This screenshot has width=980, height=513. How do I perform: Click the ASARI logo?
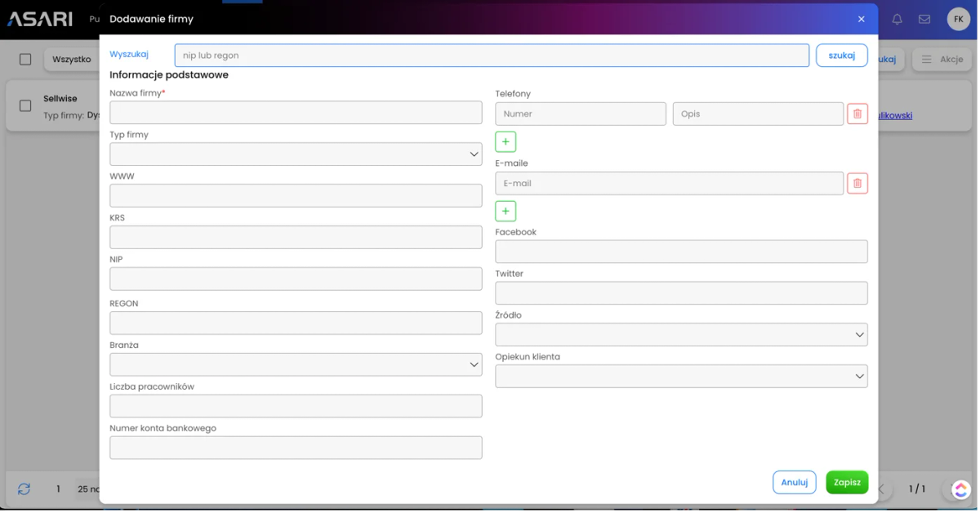pos(39,19)
